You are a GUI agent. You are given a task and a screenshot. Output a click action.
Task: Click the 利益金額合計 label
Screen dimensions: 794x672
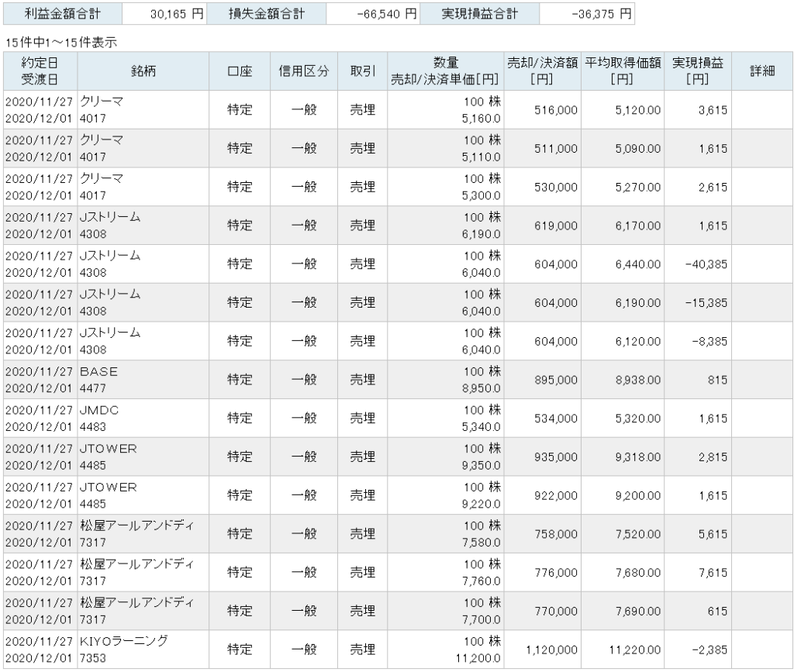coord(63,14)
